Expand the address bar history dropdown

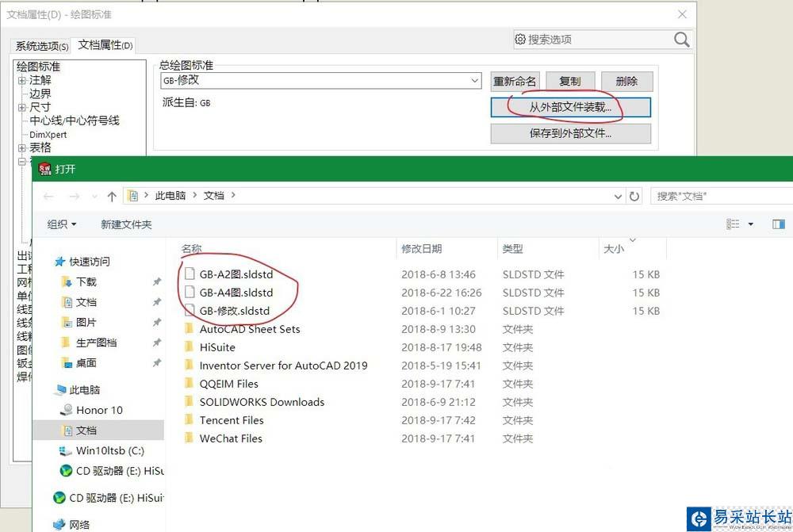point(618,196)
